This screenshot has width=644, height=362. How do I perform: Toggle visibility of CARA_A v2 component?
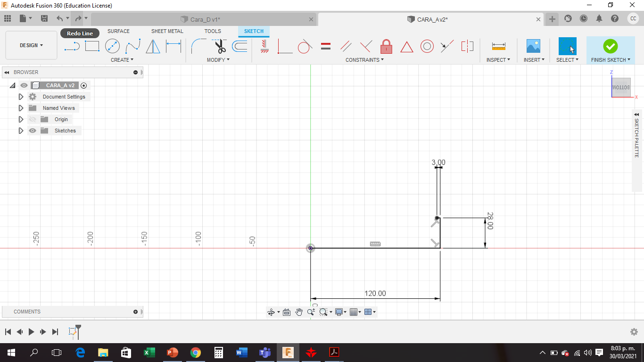pos(24,85)
